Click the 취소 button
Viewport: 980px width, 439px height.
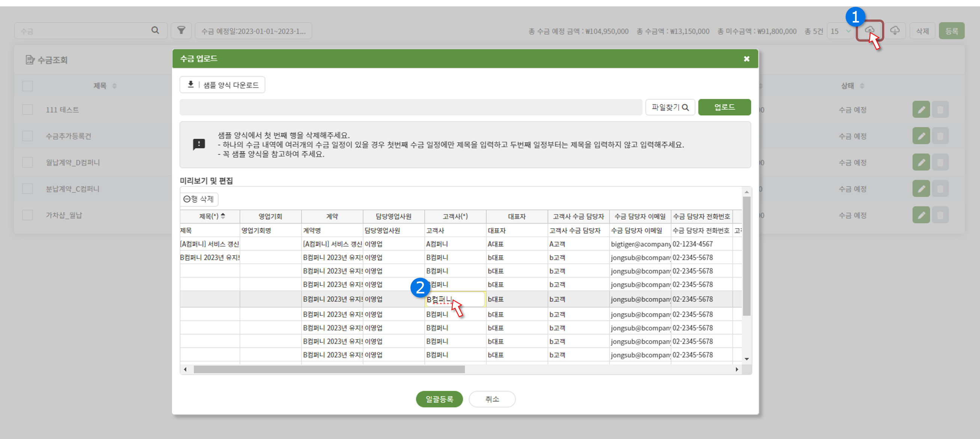(x=492, y=399)
